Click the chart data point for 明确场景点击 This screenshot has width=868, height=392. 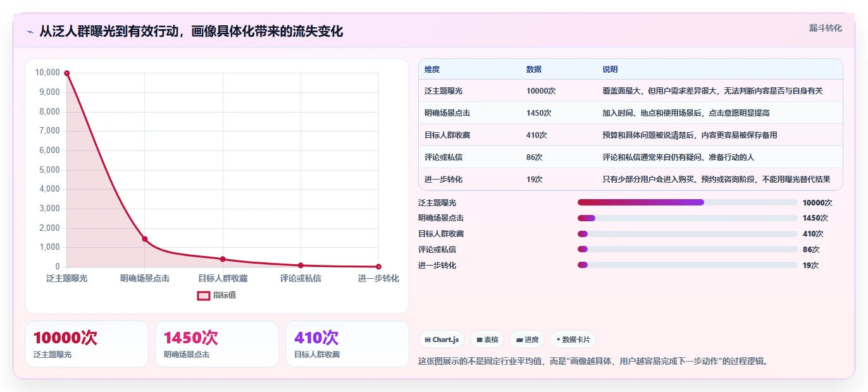coord(145,239)
